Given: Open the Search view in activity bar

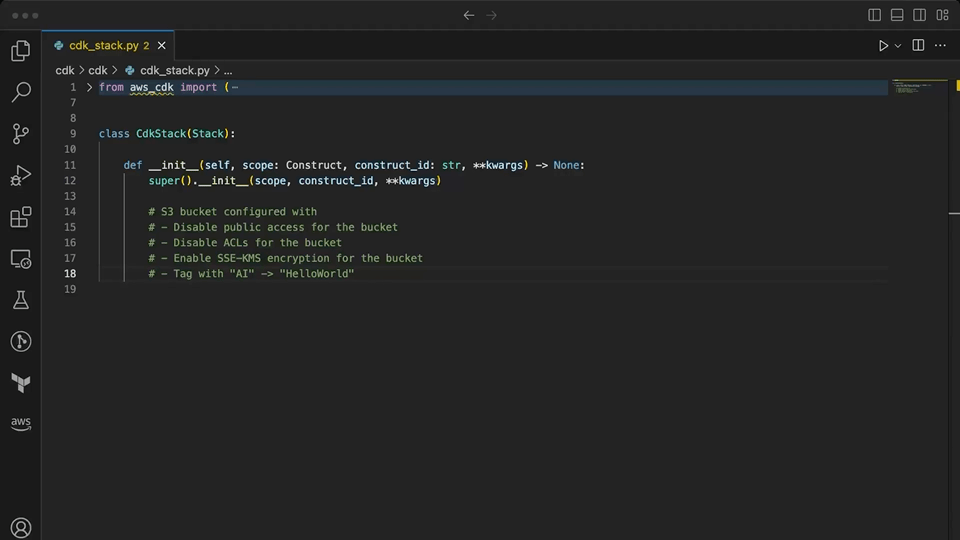Looking at the screenshot, I should click(20, 92).
